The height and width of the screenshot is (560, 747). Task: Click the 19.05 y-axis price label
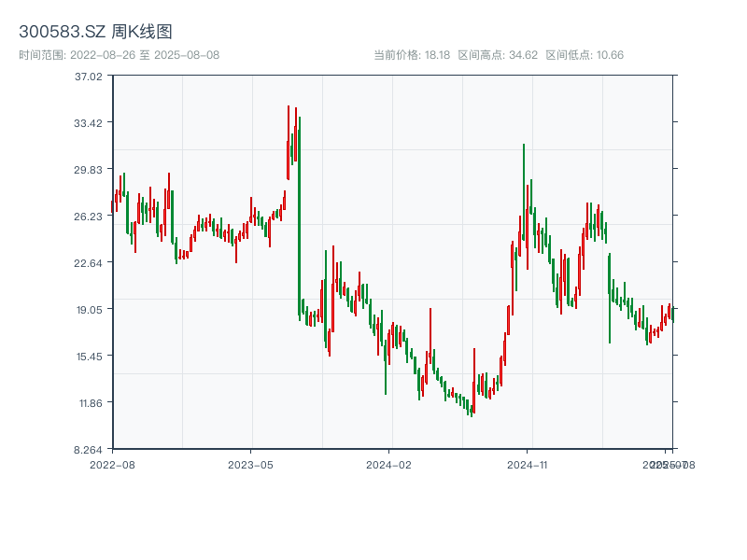tap(89, 310)
